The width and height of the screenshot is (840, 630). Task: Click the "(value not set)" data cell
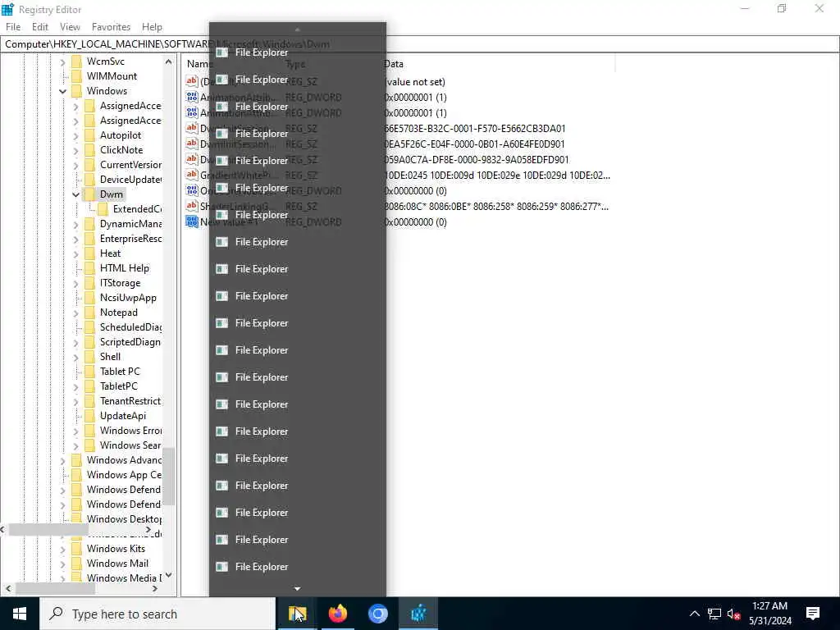415,82
